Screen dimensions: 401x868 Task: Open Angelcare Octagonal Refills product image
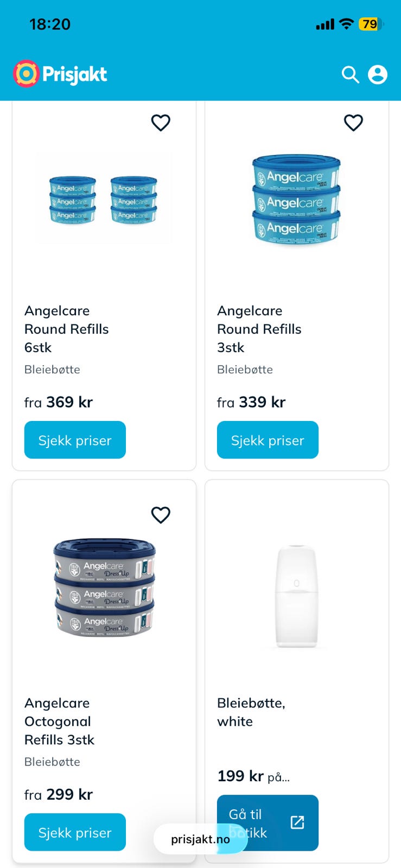[x=104, y=588]
